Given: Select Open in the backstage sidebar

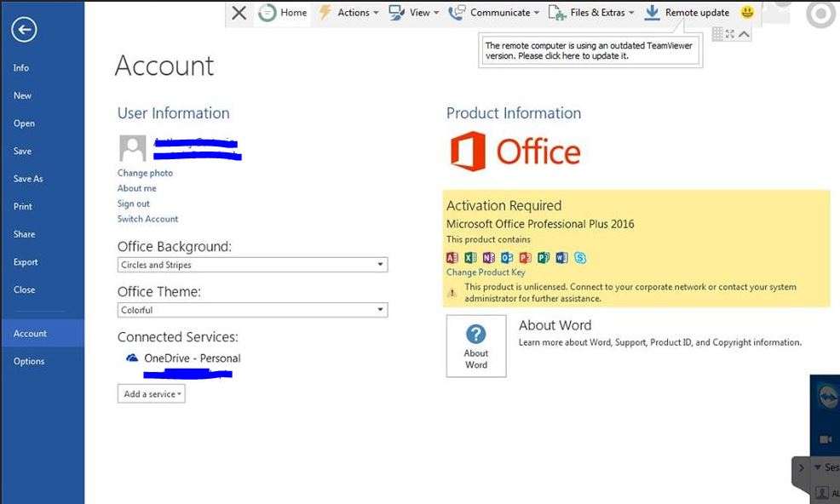Looking at the screenshot, I should [x=24, y=123].
